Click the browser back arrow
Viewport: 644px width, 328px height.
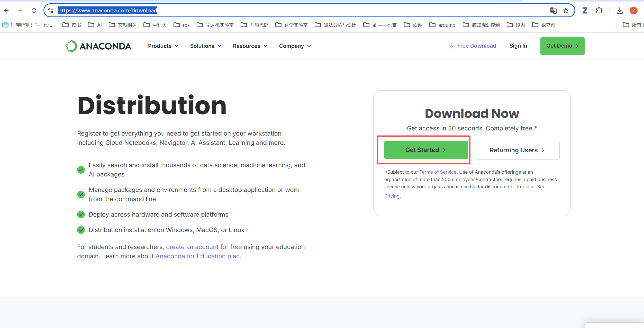(6, 11)
